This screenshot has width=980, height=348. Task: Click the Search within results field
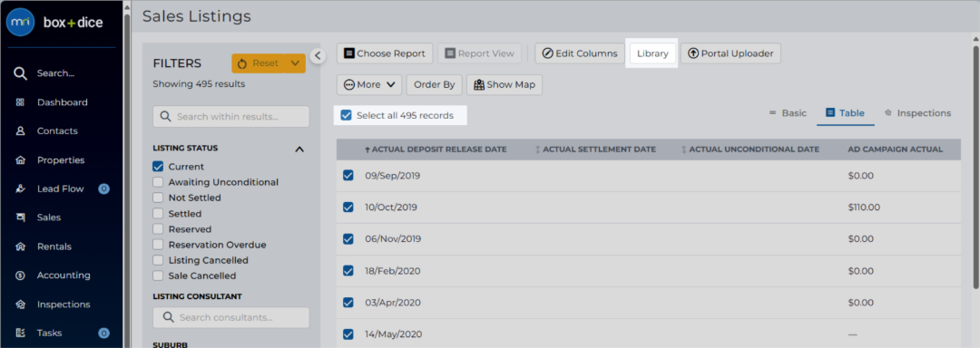(x=231, y=117)
